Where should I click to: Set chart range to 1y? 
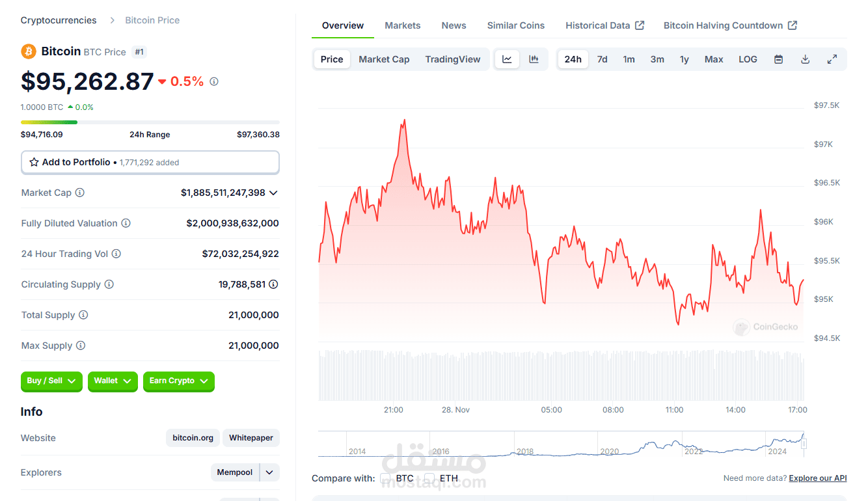coord(685,59)
